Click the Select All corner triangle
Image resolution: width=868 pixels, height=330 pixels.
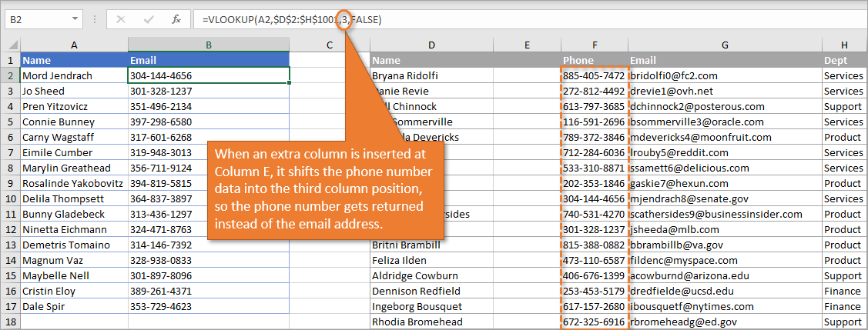[10, 45]
